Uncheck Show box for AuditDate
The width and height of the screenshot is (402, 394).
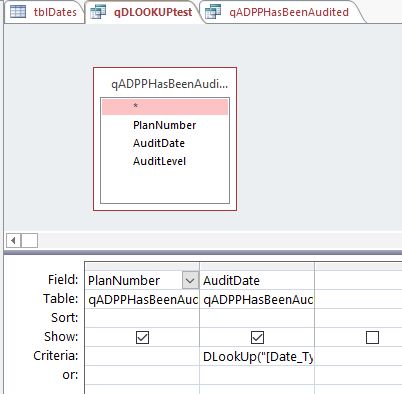pos(257,337)
